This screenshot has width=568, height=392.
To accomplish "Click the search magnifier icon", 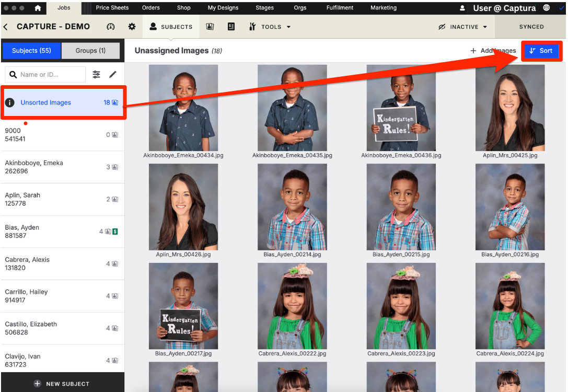I will pos(13,75).
